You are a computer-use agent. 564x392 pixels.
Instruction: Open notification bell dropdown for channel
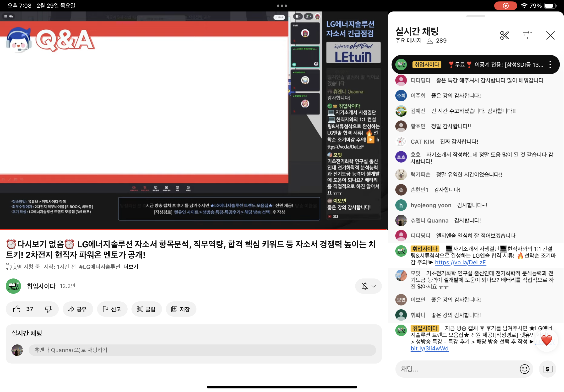(368, 286)
